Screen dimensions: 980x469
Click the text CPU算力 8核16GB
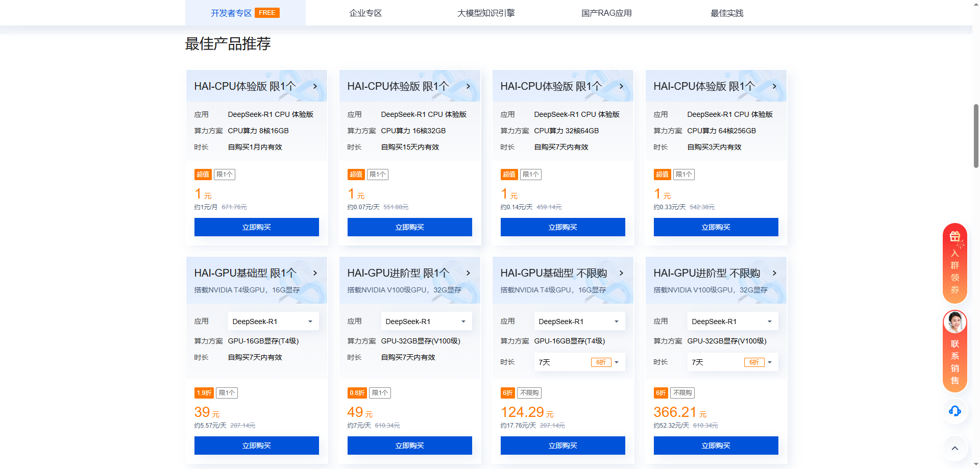click(258, 131)
